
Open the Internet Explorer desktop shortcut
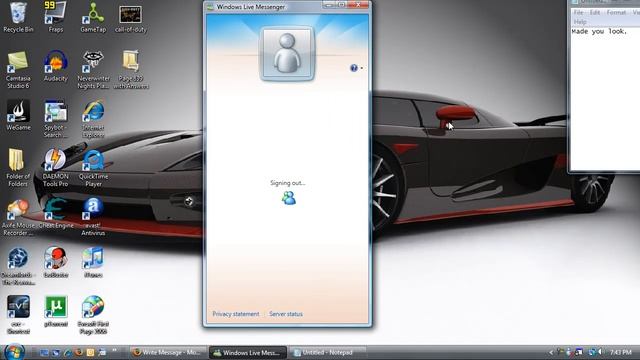[x=93, y=119]
